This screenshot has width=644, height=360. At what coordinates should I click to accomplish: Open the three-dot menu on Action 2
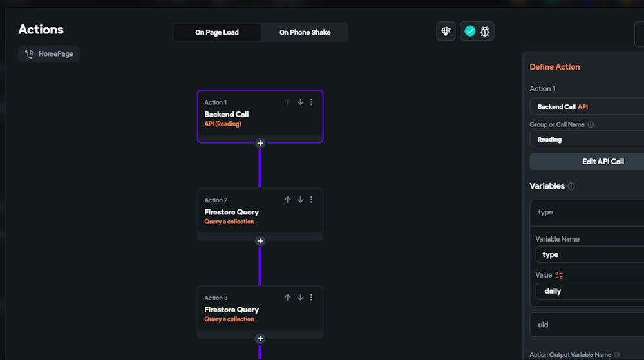(x=312, y=200)
